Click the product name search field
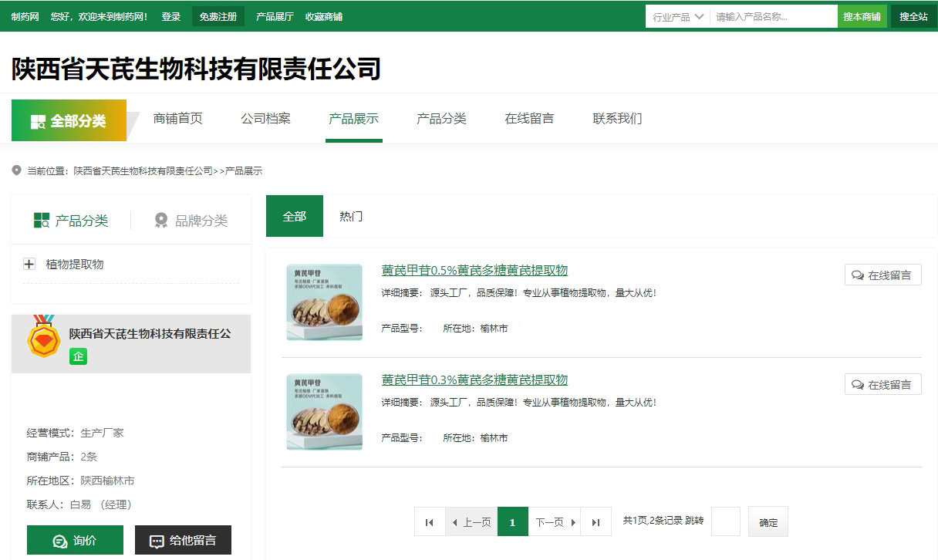Viewport: 938px width, 560px height. click(x=773, y=16)
